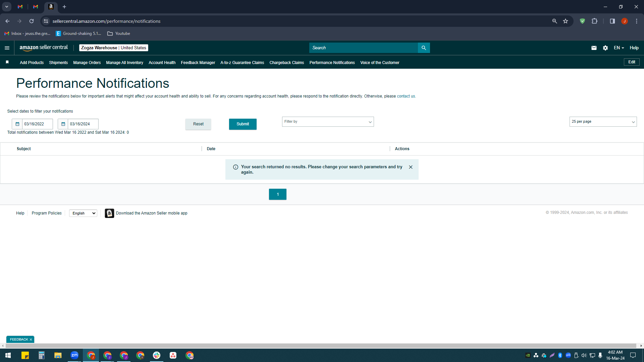Open the EN language dropdown
The width and height of the screenshot is (644, 362).
click(619, 48)
